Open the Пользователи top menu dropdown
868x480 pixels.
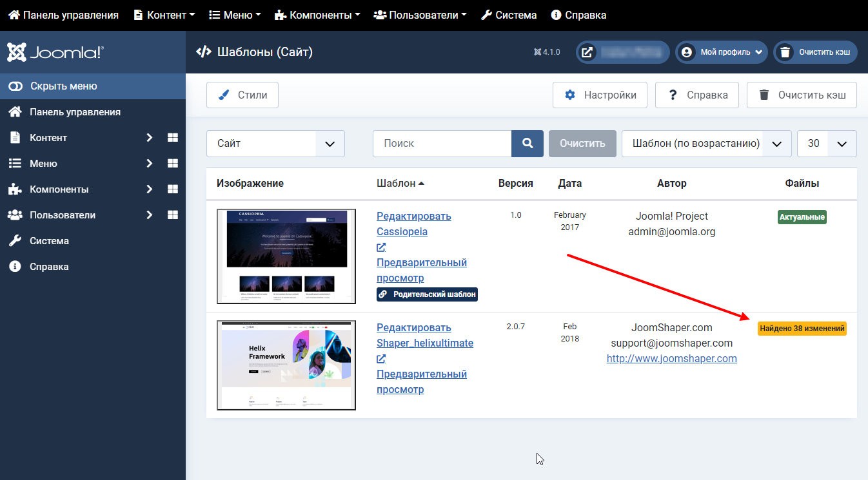click(420, 15)
